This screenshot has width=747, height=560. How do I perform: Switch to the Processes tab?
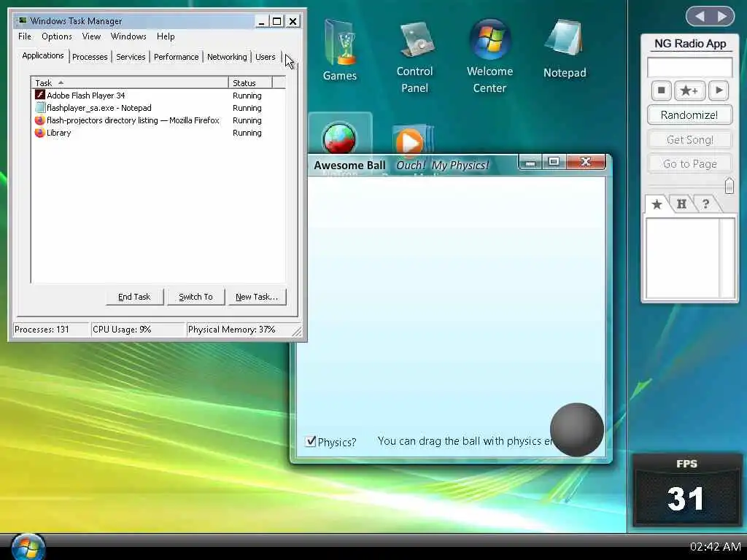(x=90, y=57)
